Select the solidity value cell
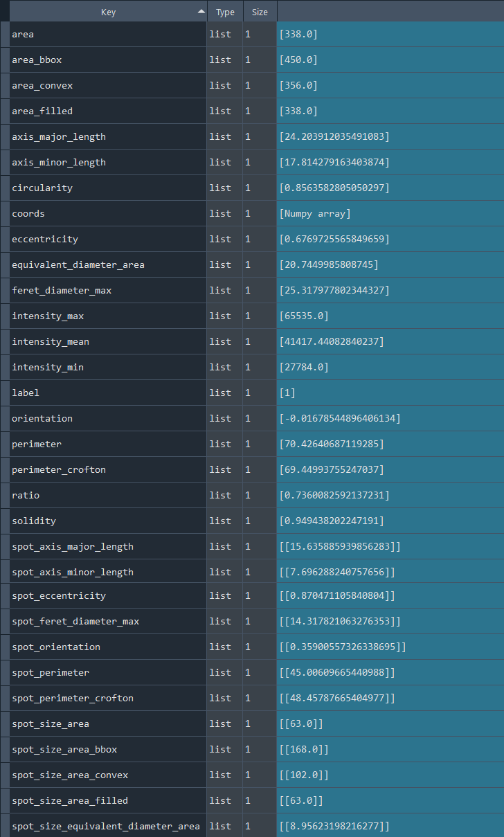This screenshot has width=504, height=837. pos(390,521)
